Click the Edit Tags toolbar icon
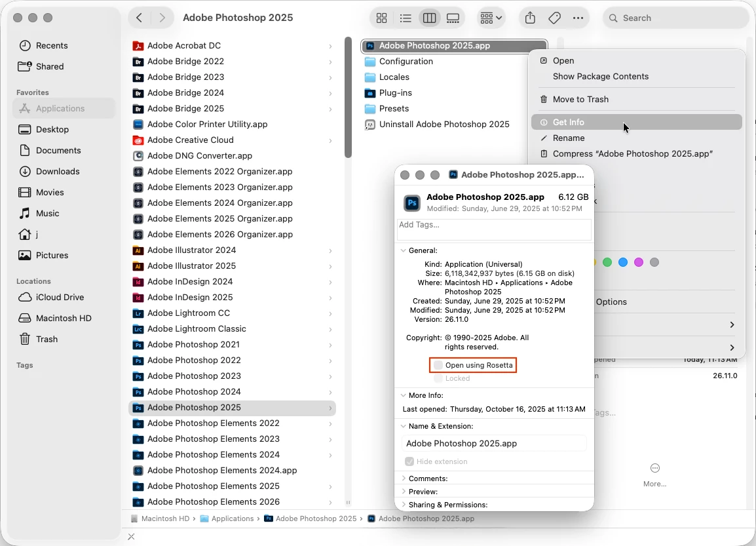The image size is (756, 546). pos(554,18)
